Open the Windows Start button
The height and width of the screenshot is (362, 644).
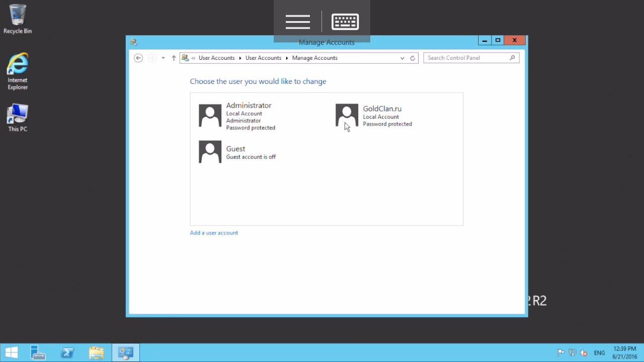(12, 352)
